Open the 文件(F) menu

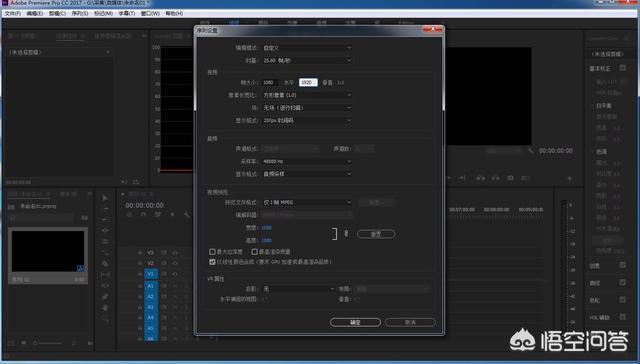coord(13,13)
